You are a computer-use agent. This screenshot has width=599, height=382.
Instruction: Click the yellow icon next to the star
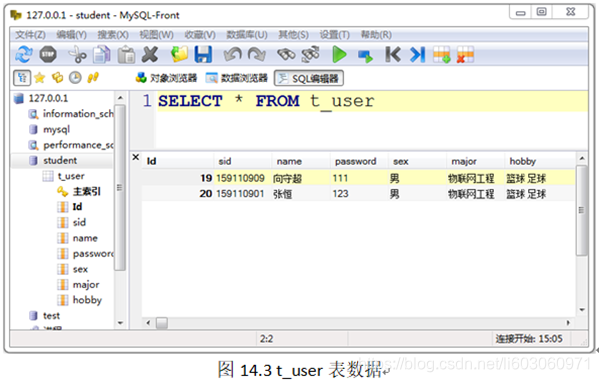[x=57, y=78]
